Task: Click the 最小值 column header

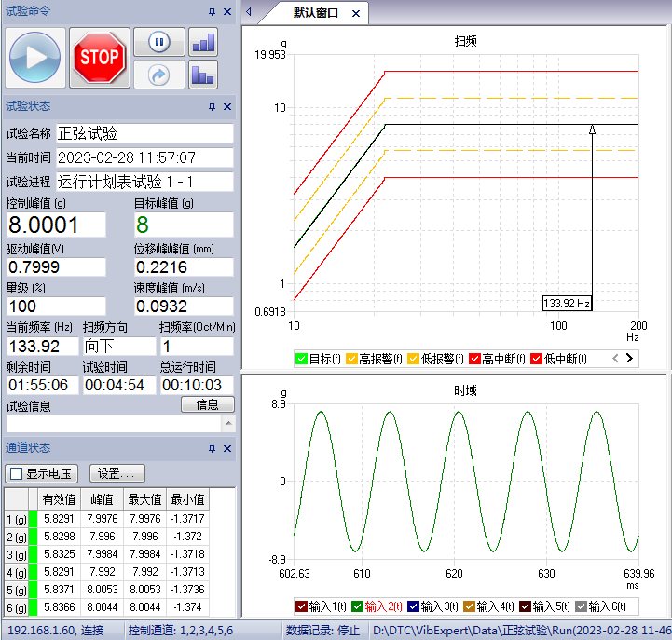Action: pos(187,499)
